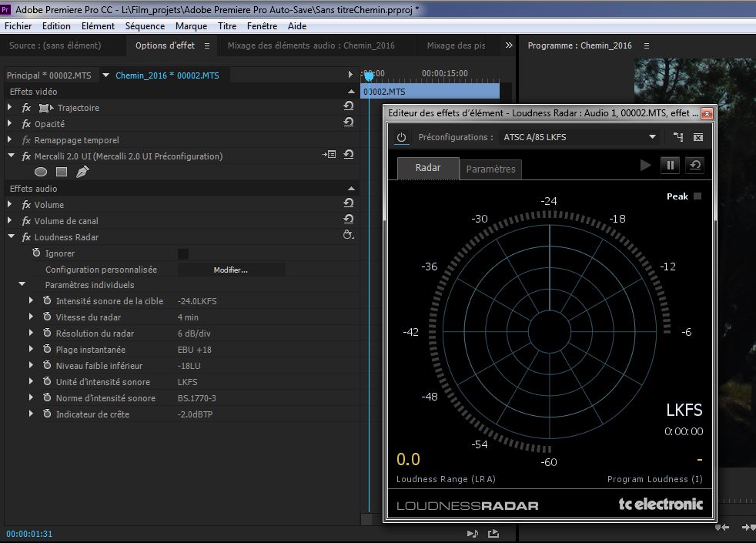Reset the Volume audio effect

click(x=349, y=203)
